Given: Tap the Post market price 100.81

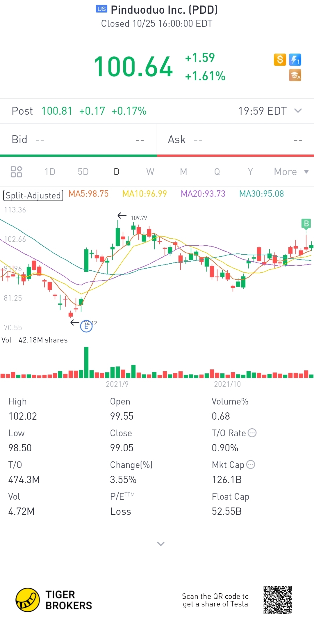Looking at the screenshot, I should [57, 111].
